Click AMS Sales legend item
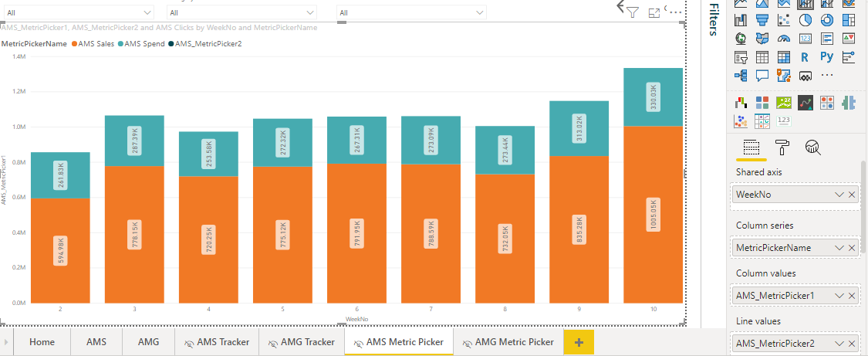The height and width of the screenshot is (356, 868). tap(94, 44)
